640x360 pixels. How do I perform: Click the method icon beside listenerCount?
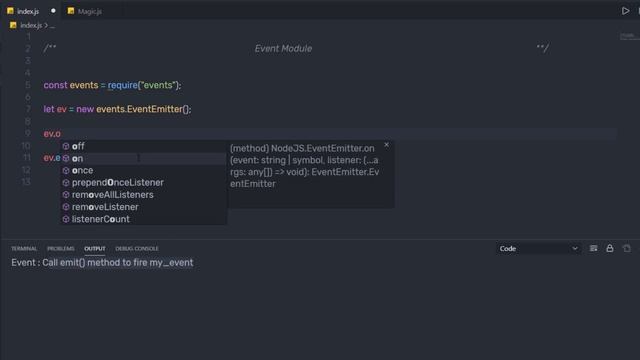click(x=66, y=219)
